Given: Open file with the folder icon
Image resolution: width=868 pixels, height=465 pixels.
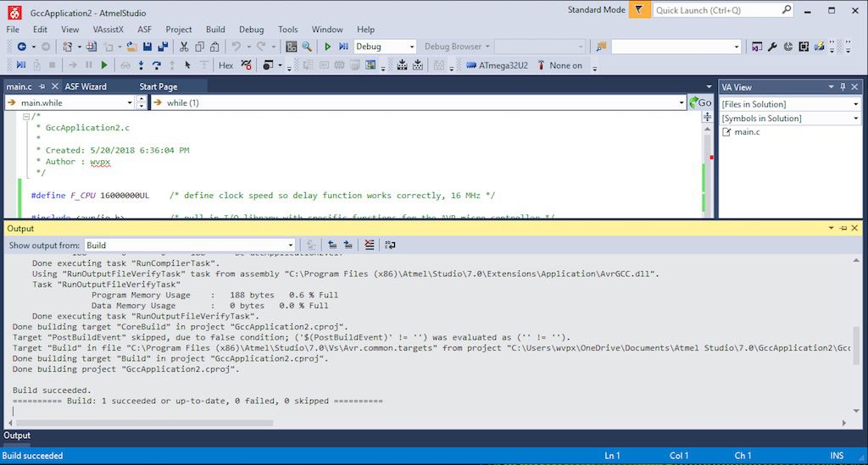Looking at the screenshot, I should (x=131, y=47).
